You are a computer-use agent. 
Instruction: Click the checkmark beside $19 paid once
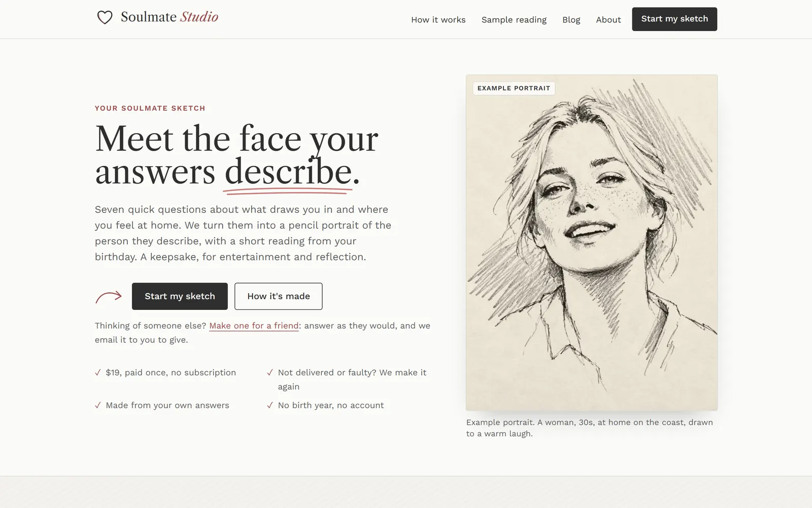pyautogui.click(x=98, y=372)
